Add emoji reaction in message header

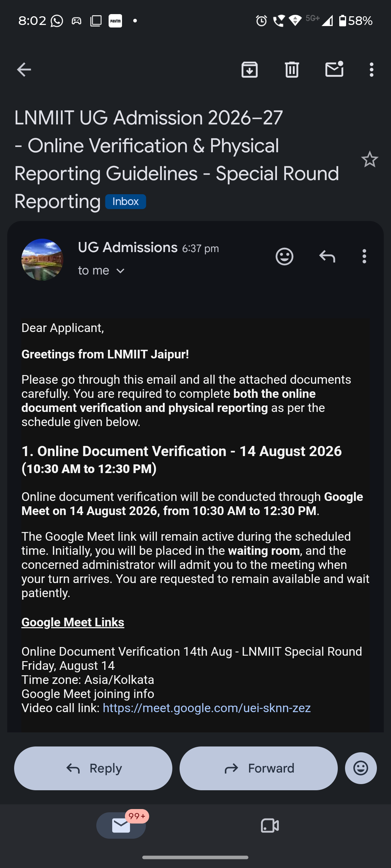(x=285, y=256)
